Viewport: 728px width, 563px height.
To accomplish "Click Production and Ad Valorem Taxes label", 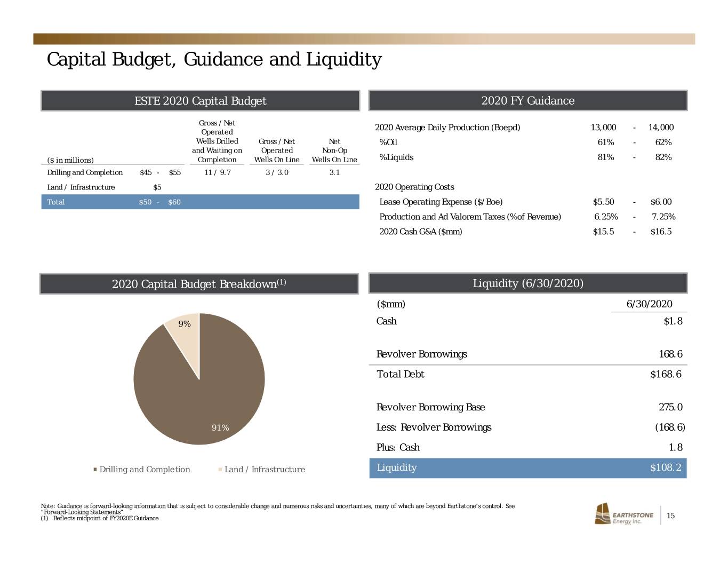I will click(x=470, y=217).
